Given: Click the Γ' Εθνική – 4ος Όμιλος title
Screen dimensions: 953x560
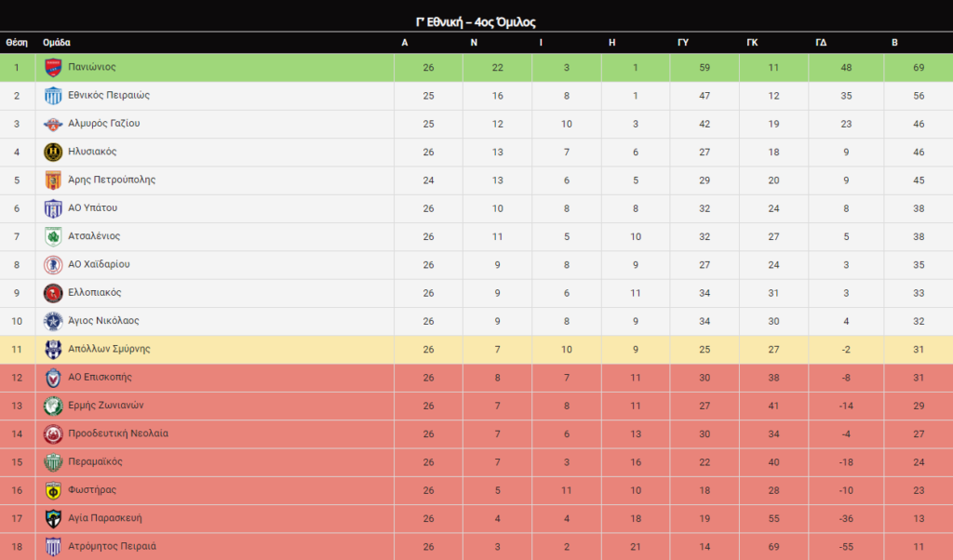Looking at the screenshot, I should click(476, 22).
